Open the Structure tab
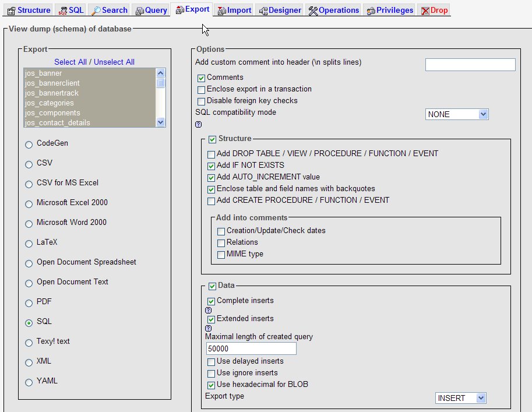 pos(29,10)
